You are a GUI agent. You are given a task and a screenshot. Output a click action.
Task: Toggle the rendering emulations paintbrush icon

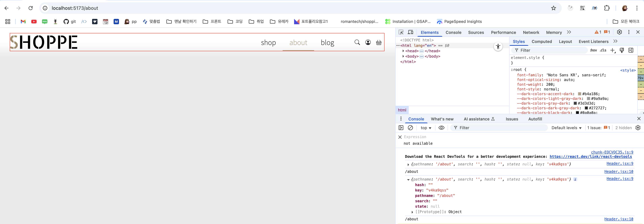pos(622,50)
